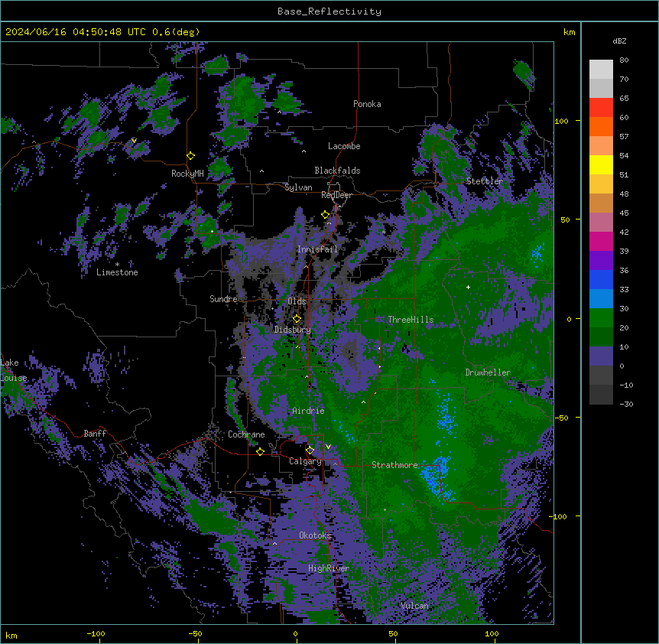Click the Base_Reflectivity title text
The image size is (659, 644).
click(x=329, y=11)
